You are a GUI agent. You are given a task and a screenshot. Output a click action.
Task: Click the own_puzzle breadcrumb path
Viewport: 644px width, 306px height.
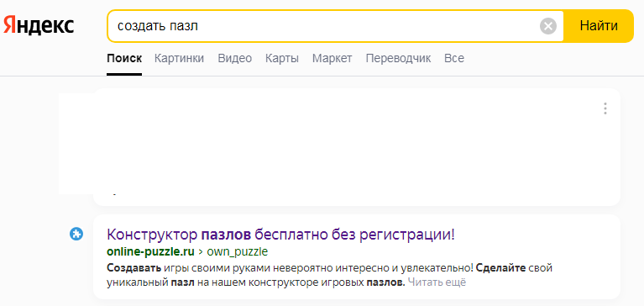[x=238, y=251]
